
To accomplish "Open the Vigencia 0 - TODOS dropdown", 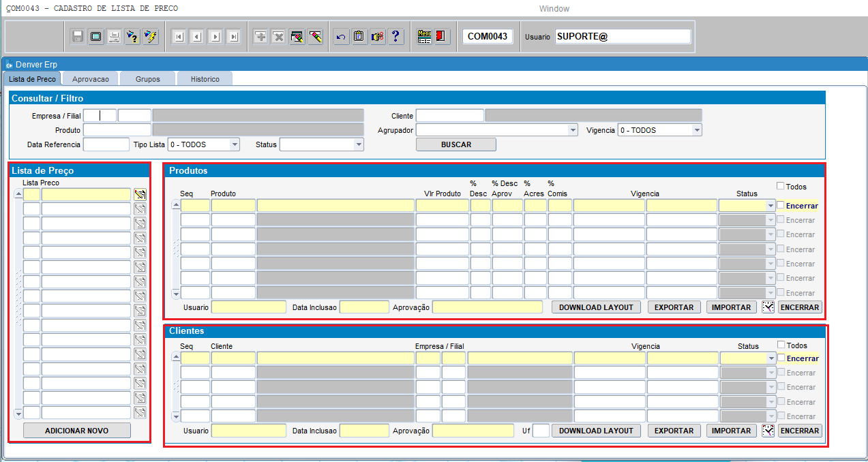I will (x=697, y=130).
